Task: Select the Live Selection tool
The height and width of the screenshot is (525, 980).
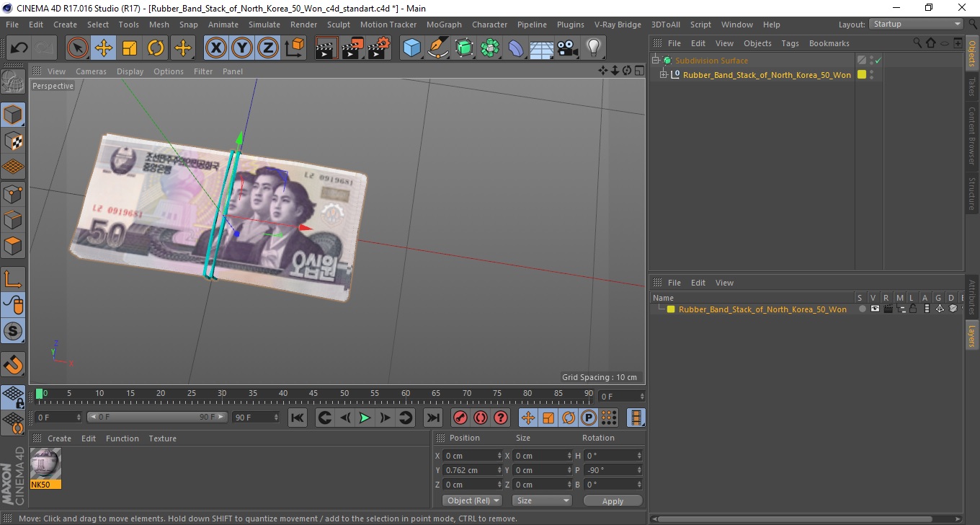Action: tap(78, 48)
